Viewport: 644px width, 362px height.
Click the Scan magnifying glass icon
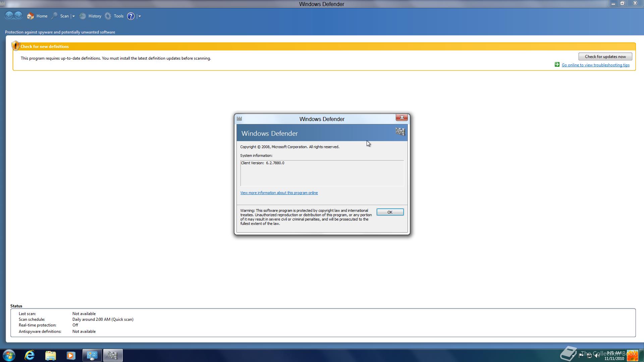[55, 16]
